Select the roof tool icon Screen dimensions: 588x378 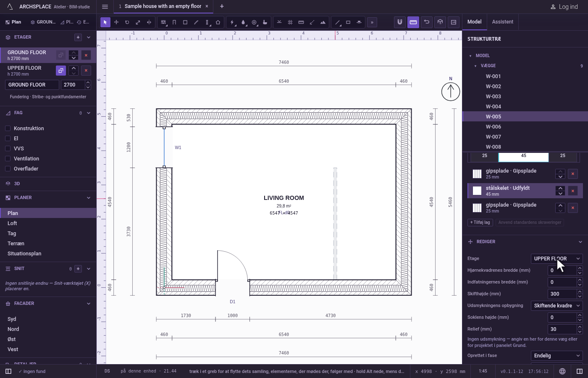[x=218, y=22]
